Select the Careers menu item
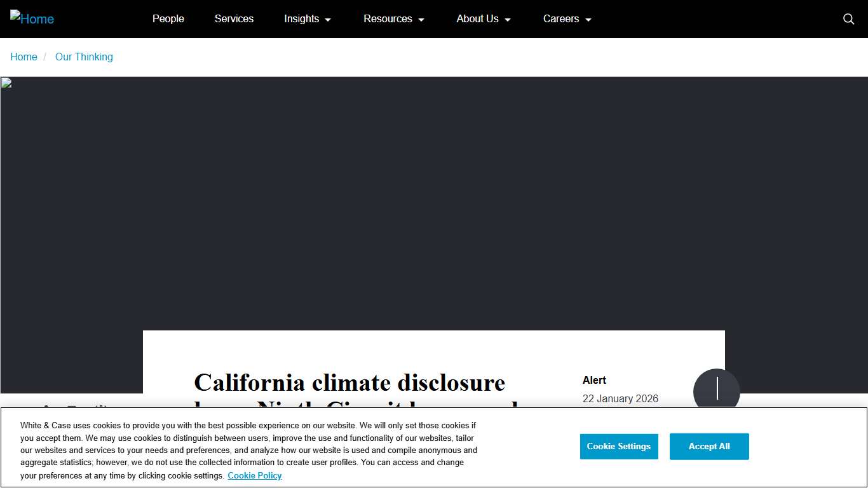The height and width of the screenshot is (488, 868). (561, 19)
